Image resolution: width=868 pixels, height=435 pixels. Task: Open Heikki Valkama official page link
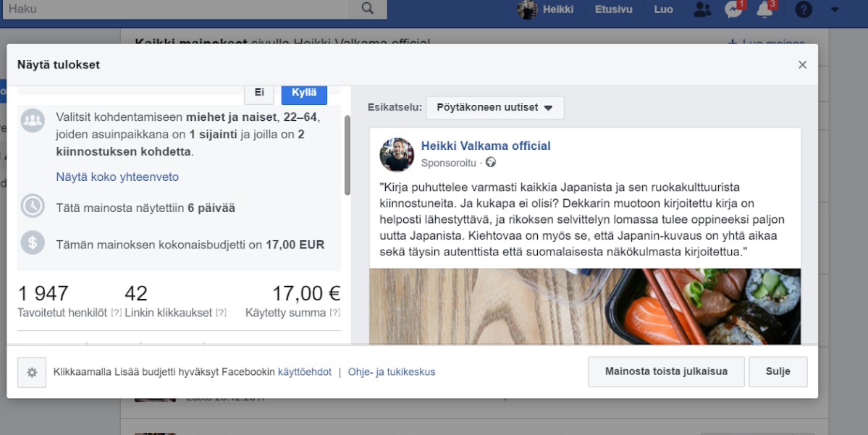coord(486,146)
